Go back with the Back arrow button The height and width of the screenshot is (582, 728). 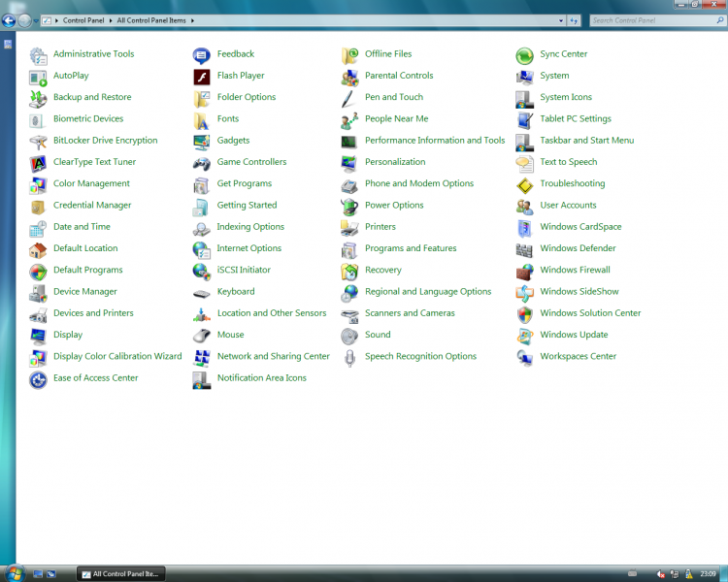9,20
